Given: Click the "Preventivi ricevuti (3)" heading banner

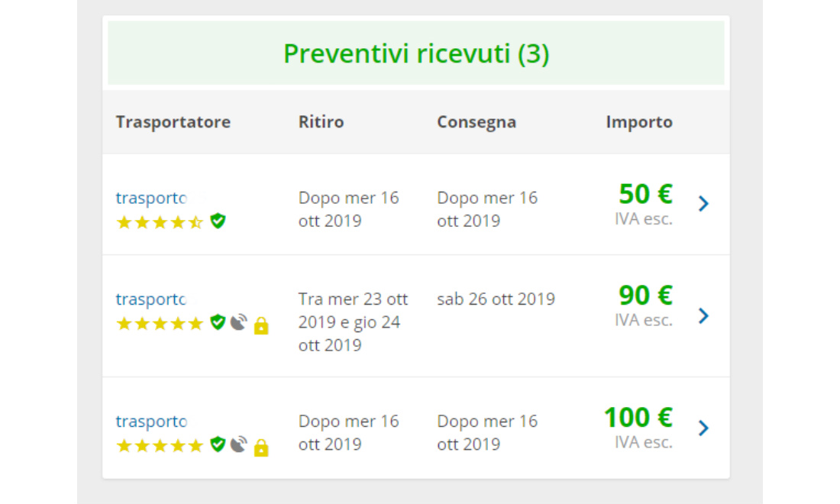Looking at the screenshot, I should (416, 54).
